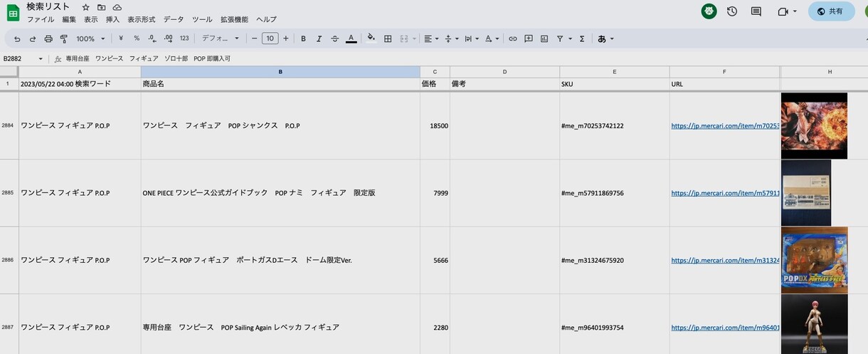Decrease font size with minus button
This screenshot has width=868, height=354.
coord(254,38)
